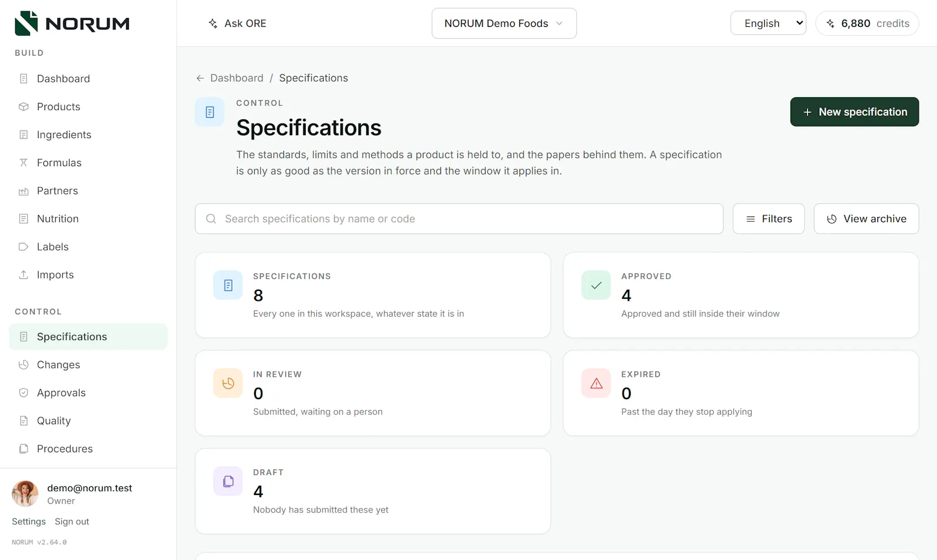Open Procedures from sidebar
Viewport: 937px width, 560px height.
[88, 449]
